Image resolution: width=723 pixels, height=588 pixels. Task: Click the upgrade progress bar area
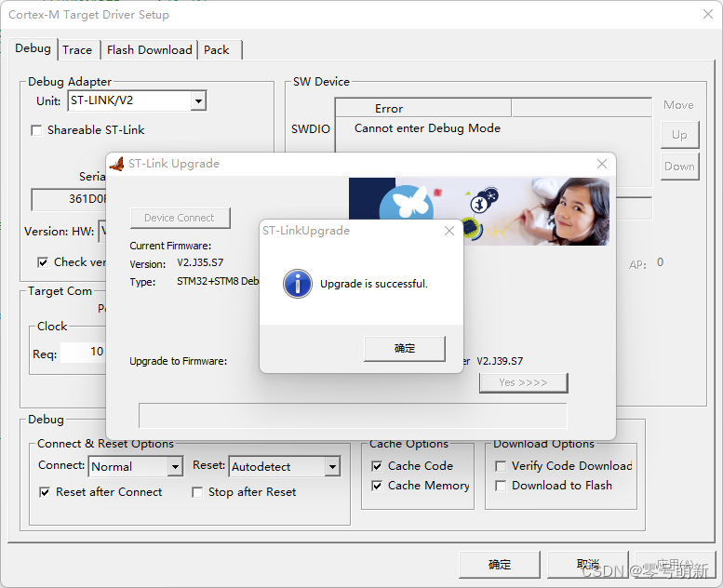(353, 416)
